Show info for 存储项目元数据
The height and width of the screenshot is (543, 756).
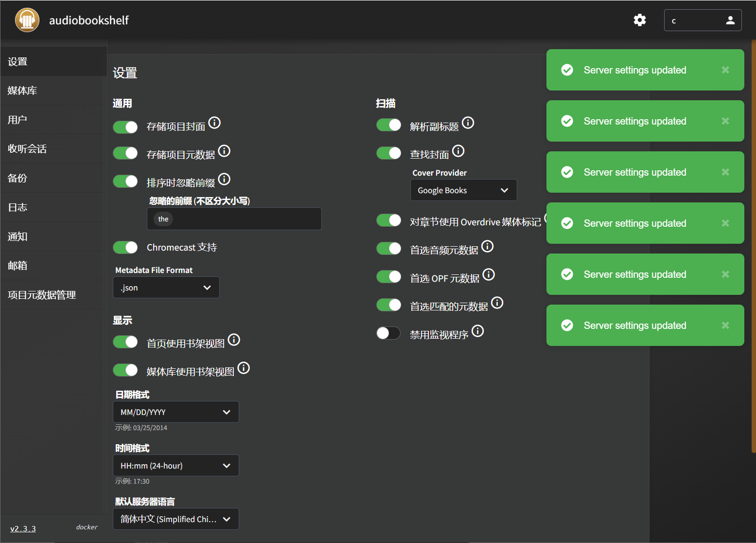click(x=224, y=151)
